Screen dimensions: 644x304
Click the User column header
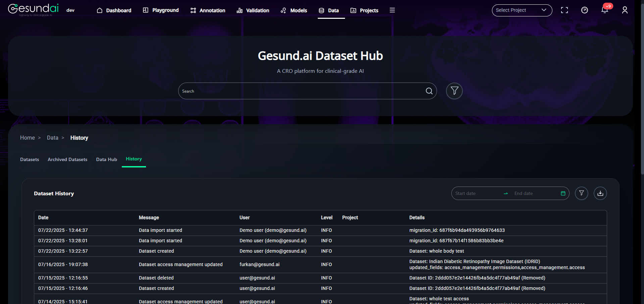[x=245, y=218]
